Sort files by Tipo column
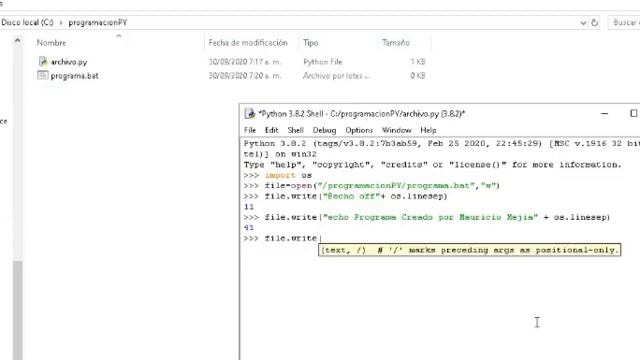 coord(311,42)
